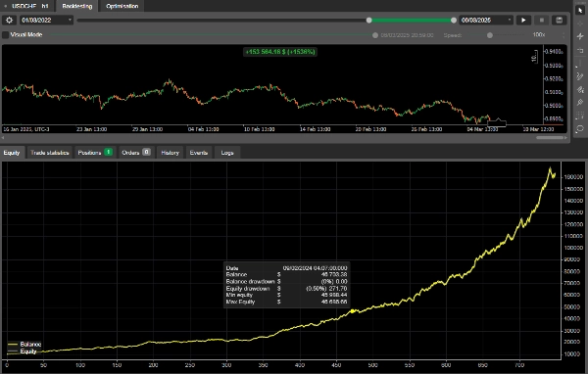Select the channel drawing pencil tool
This screenshot has height=374, width=588.
pyautogui.click(x=580, y=89)
